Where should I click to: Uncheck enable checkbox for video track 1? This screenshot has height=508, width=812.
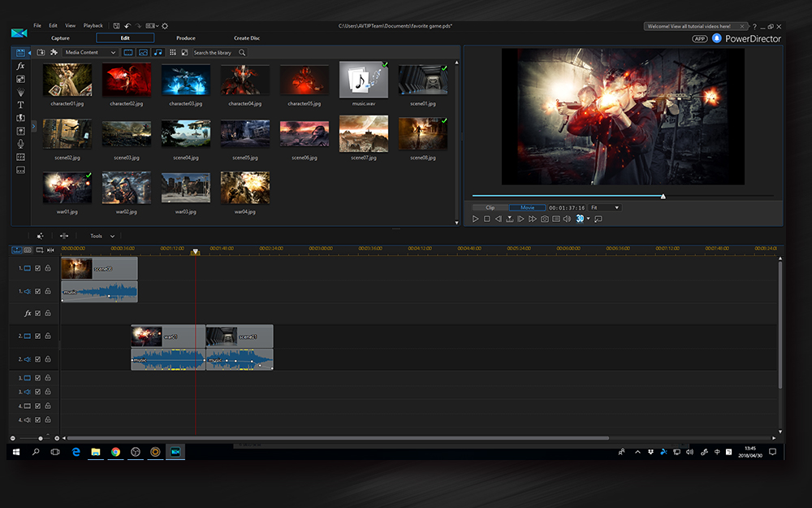point(38,268)
